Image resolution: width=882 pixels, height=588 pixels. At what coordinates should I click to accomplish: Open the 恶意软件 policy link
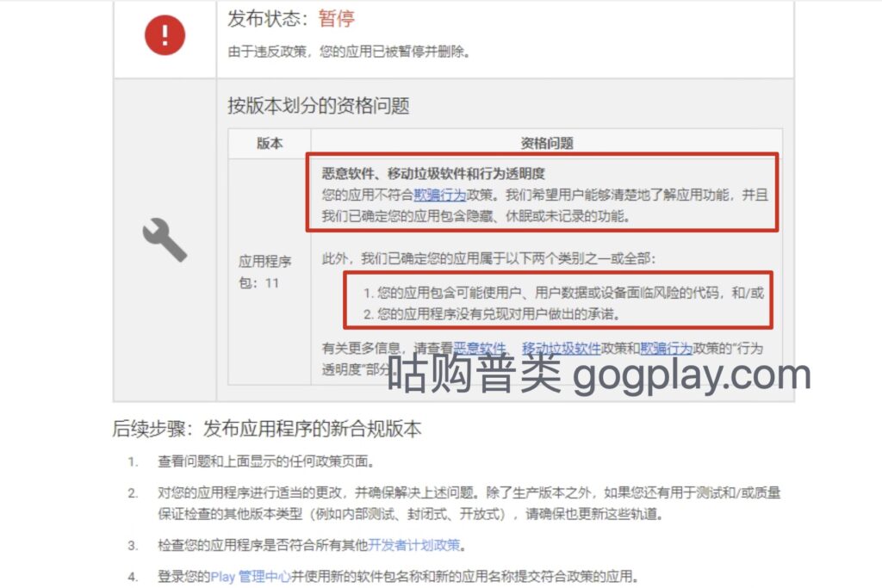point(480,349)
